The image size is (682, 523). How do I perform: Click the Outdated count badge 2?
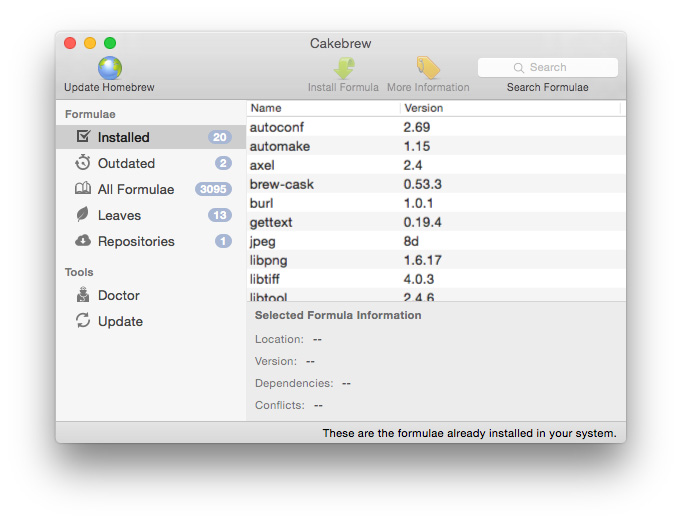pos(223,163)
